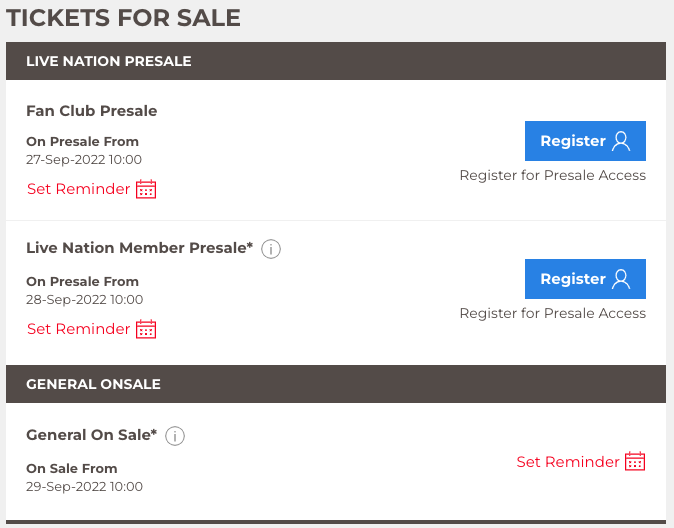Click the calendar icon for General On Sale

(635, 461)
